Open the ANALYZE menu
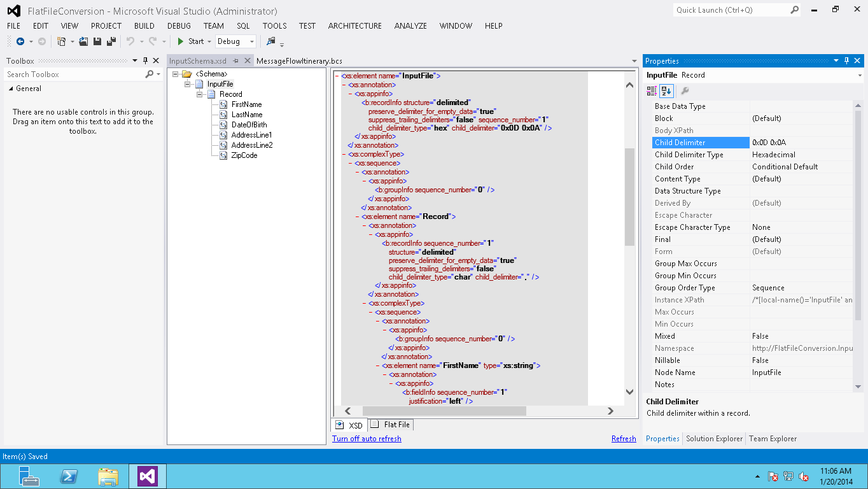 pyautogui.click(x=410, y=26)
